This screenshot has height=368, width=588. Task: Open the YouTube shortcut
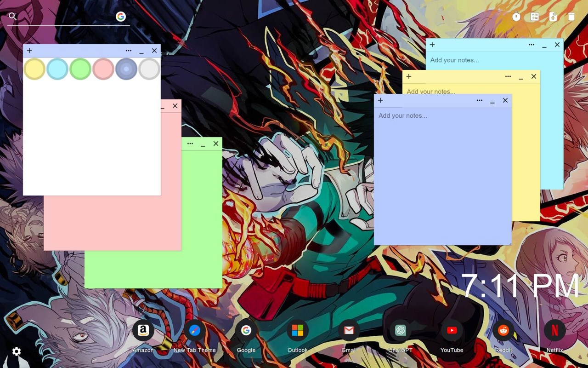452,330
